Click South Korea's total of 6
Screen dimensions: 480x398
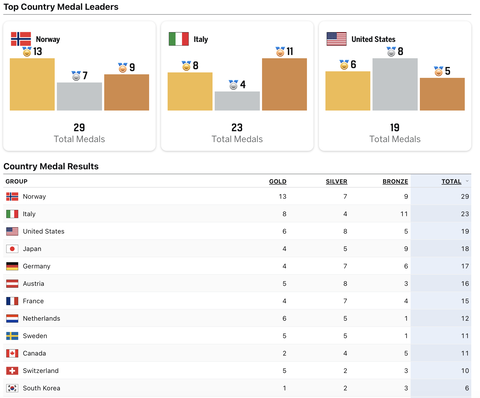(467, 388)
